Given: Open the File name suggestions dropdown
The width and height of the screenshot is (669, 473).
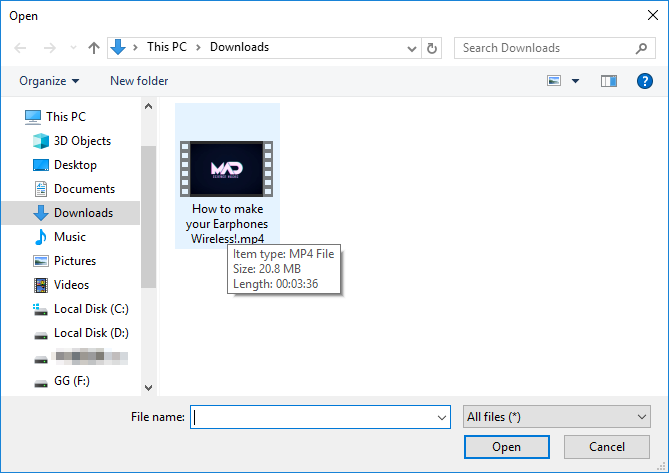Looking at the screenshot, I should tap(441, 417).
